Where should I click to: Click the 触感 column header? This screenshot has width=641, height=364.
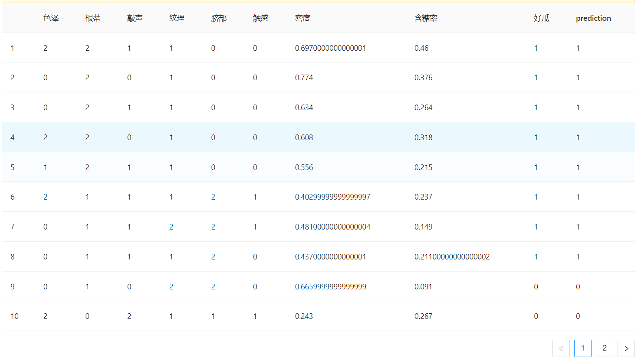(260, 18)
